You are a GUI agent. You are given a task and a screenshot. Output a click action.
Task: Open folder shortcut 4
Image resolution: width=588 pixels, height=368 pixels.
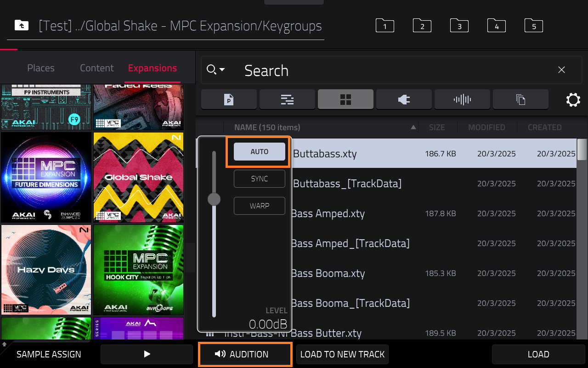(497, 26)
